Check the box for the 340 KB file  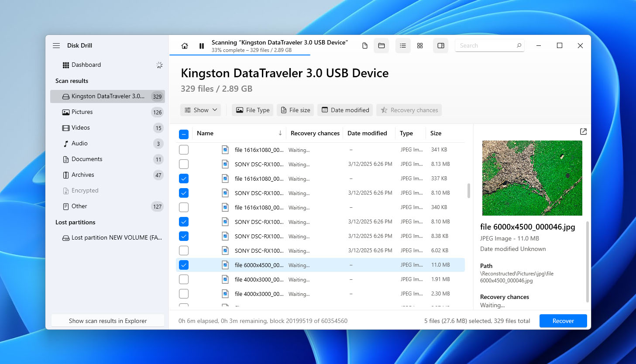[x=184, y=207]
